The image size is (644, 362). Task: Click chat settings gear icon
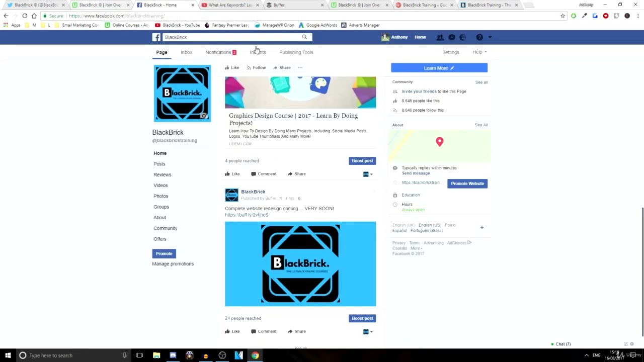[632, 344]
